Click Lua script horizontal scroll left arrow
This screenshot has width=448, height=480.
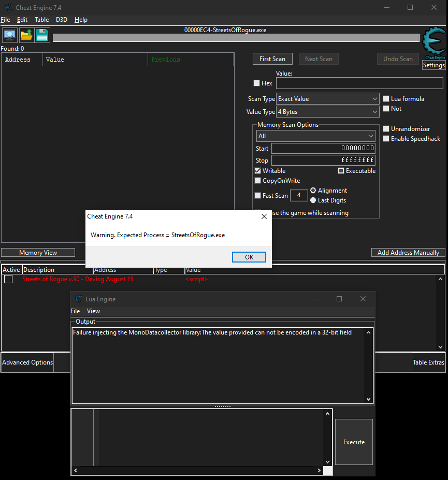click(76, 471)
